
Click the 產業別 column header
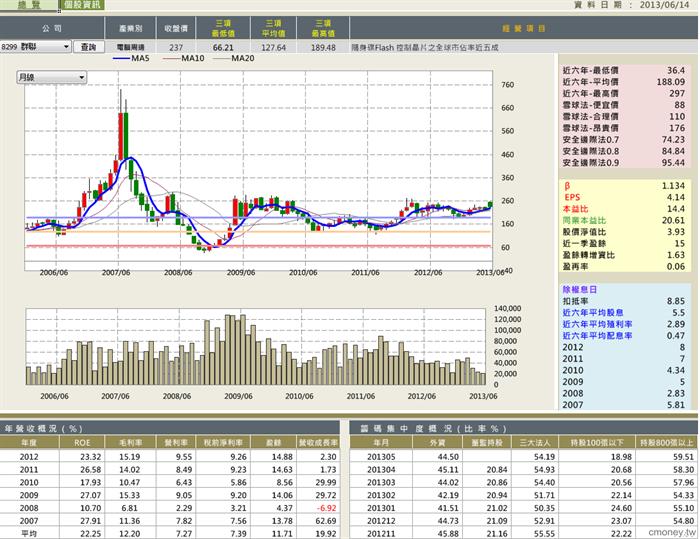point(130,28)
